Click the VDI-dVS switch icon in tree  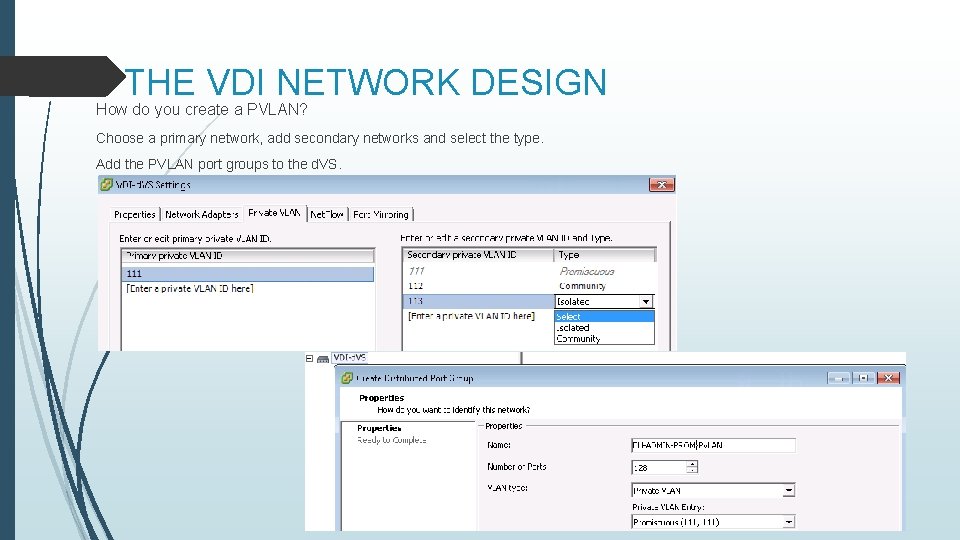tap(323, 359)
